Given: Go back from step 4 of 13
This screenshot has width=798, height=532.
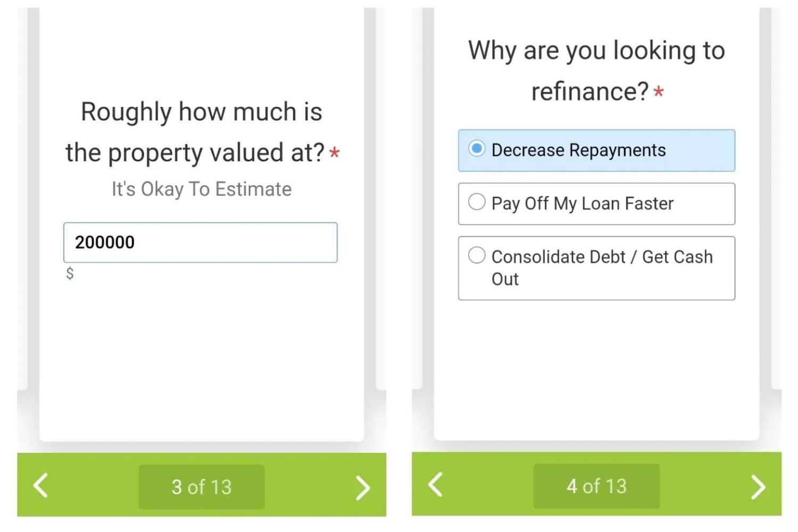Looking at the screenshot, I should pos(435,485).
